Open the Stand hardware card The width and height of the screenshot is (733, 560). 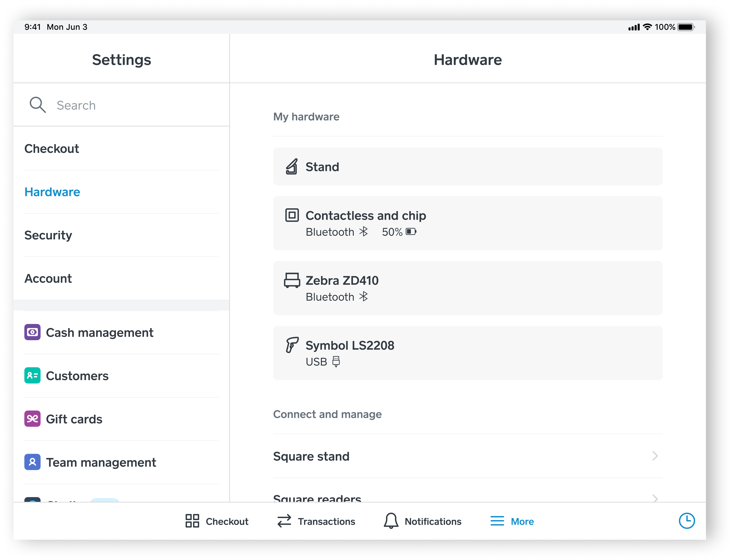[467, 166]
